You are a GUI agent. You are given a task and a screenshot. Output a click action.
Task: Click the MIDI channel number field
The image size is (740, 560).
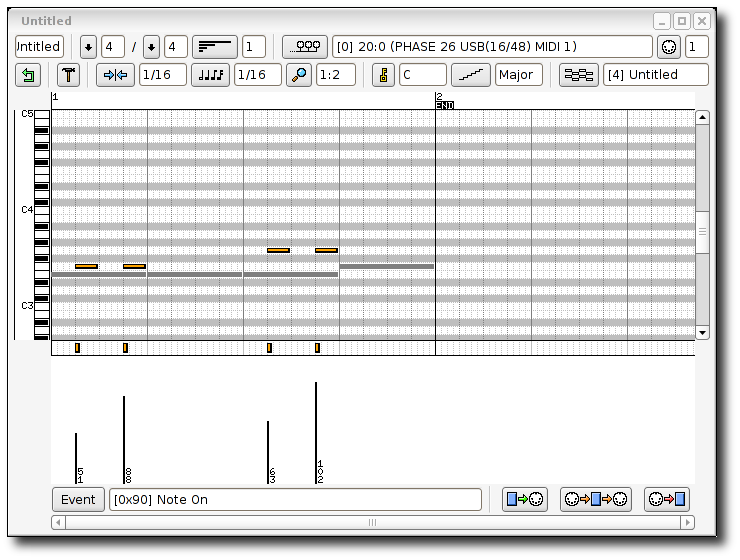(697, 47)
